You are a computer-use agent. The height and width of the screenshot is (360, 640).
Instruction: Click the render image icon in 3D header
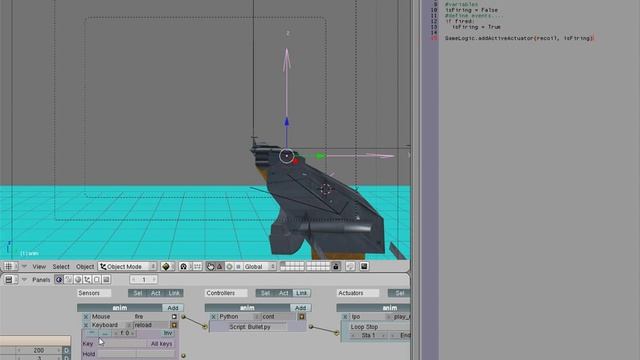click(364, 267)
